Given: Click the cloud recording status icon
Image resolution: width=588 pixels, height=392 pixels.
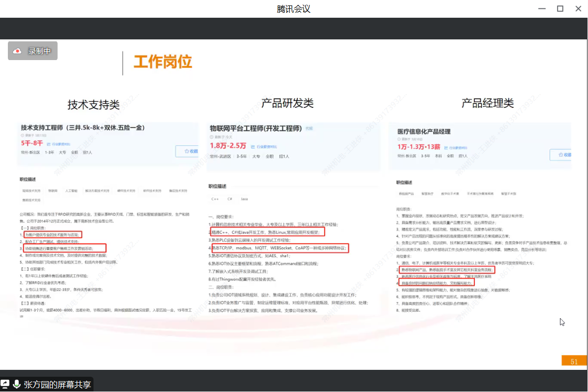Looking at the screenshot, I should pyautogui.click(x=18, y=51).
